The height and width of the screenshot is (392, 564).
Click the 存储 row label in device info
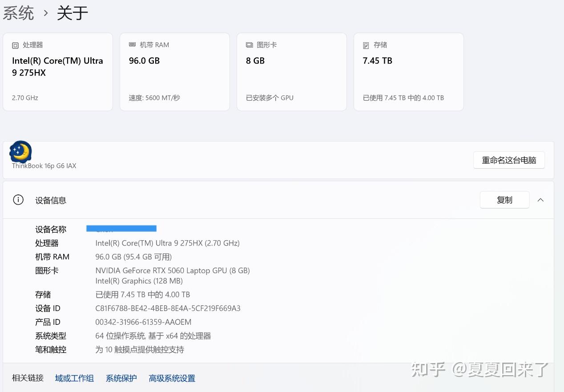(x=43, y=295)
